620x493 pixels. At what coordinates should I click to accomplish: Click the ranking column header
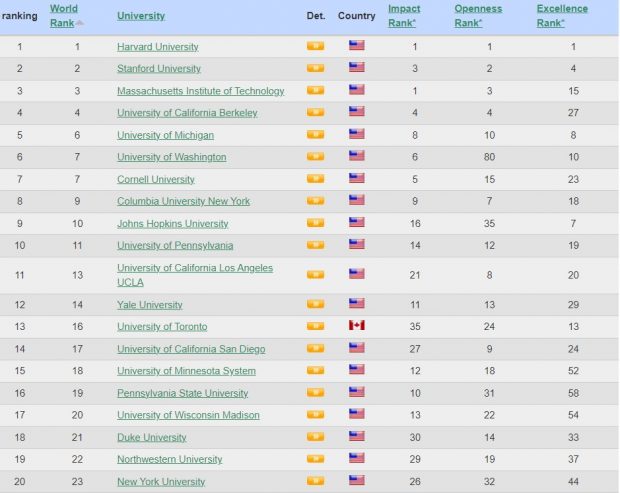click(19, 16)
